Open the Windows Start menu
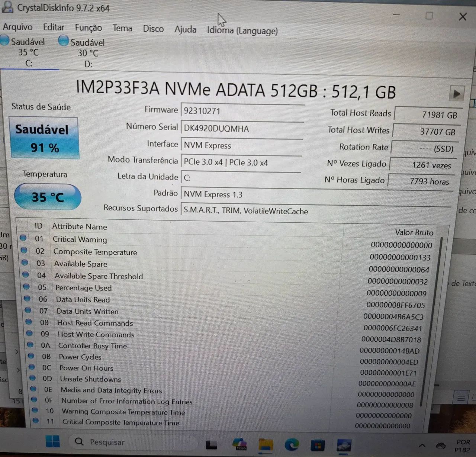 52,442
